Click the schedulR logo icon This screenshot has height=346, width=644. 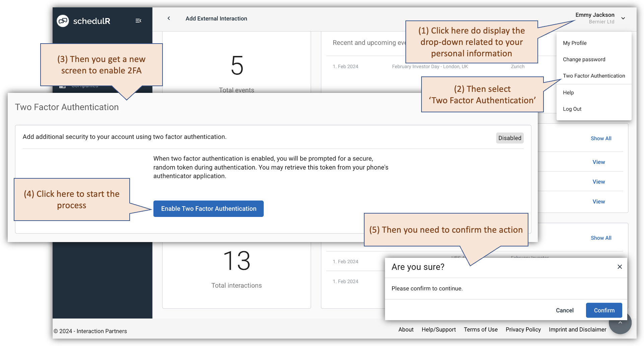[x=63, y=21]
